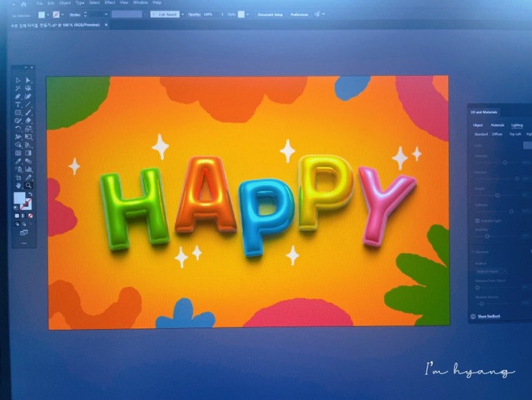Enable Draw Behind mode

(24, 224)
